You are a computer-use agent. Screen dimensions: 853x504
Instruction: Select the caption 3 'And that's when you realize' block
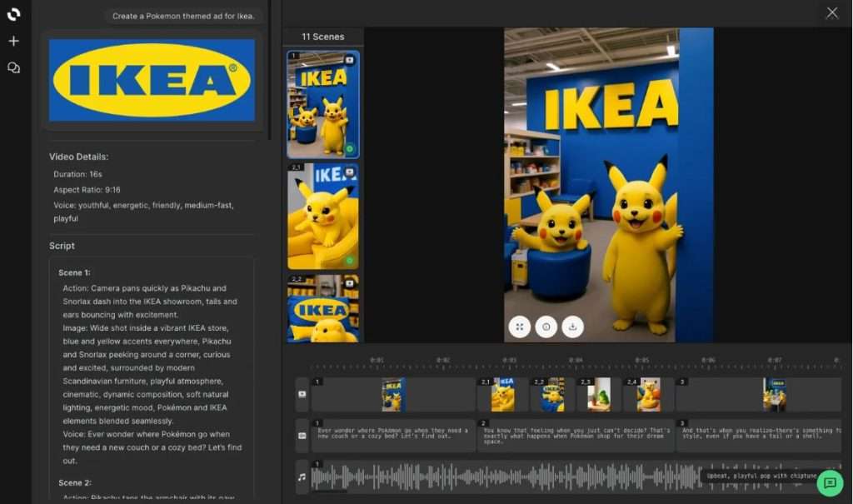coord(759,436)
